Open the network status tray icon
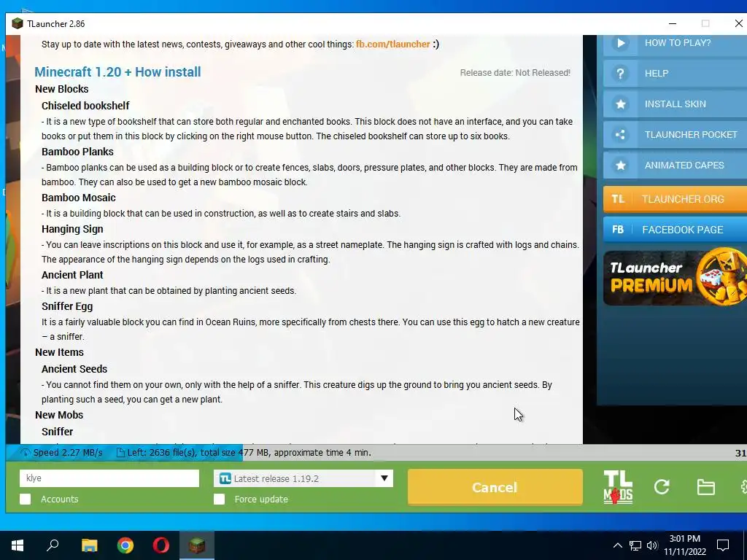747x560 pixels. point(635,545)
